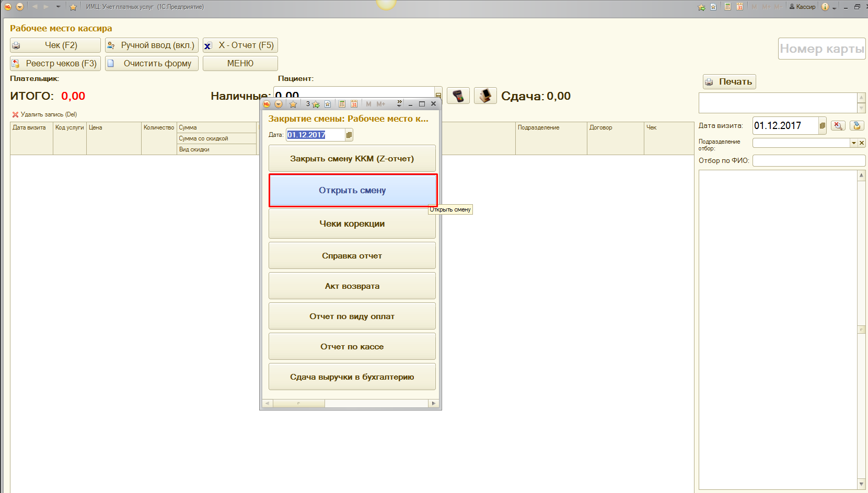Click the info icon near Кассир

tap(825, 7)
